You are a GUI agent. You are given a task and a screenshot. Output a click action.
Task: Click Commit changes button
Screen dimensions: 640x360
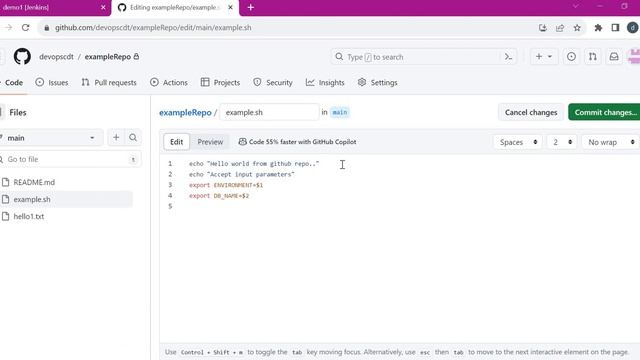[605, 112]
